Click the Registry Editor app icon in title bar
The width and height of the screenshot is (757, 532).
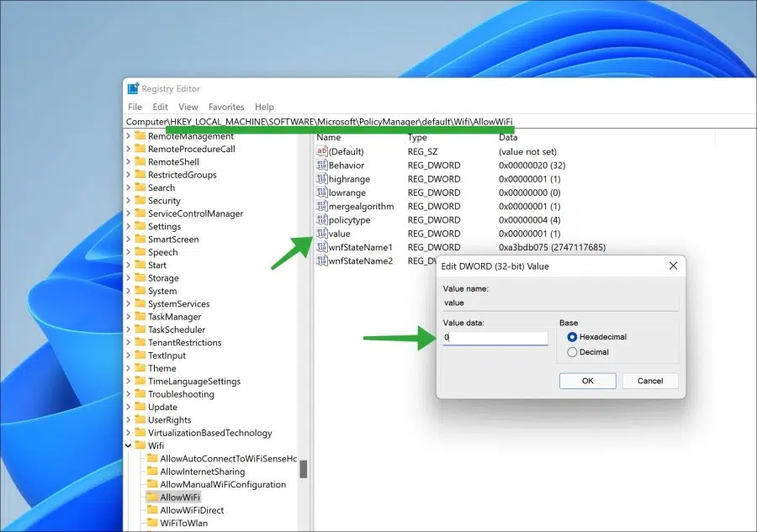click(x=133, y=89)
